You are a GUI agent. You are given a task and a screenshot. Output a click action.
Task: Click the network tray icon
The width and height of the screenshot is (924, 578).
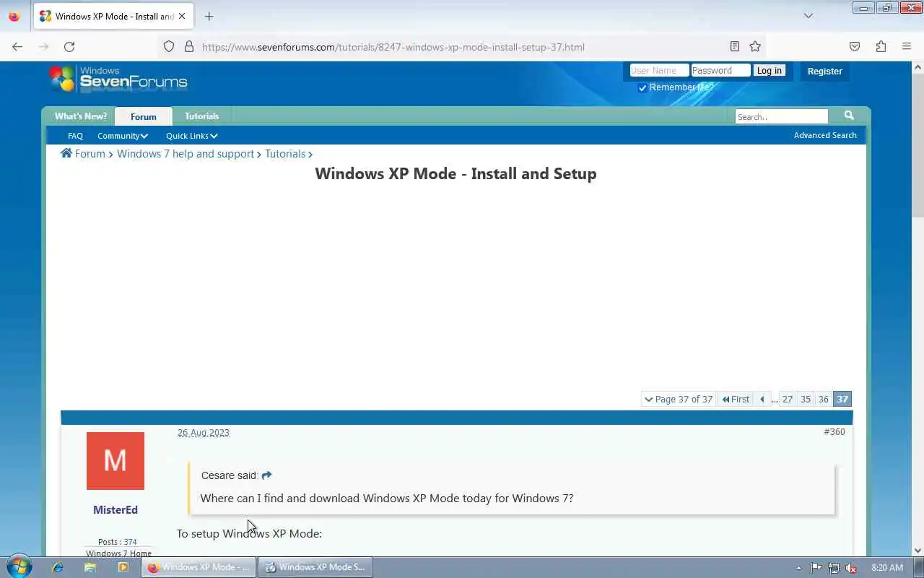[x=834, y=568]
